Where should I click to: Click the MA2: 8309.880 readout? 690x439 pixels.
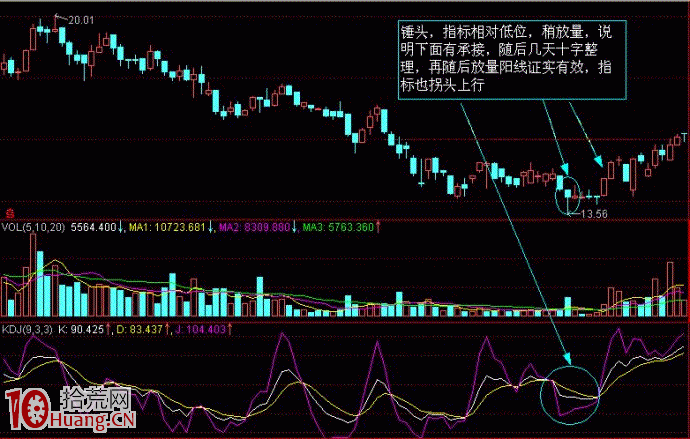[x=254, y=227]
